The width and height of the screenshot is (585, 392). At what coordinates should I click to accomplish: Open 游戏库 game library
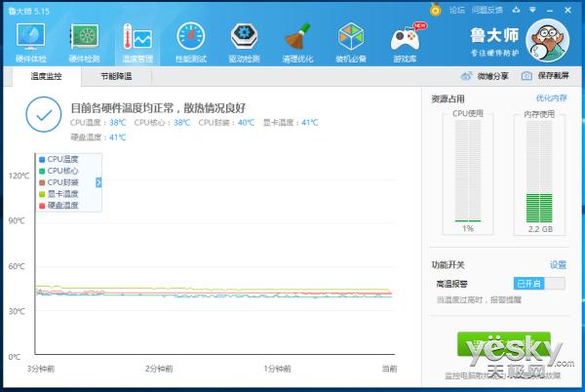[405, 43]
